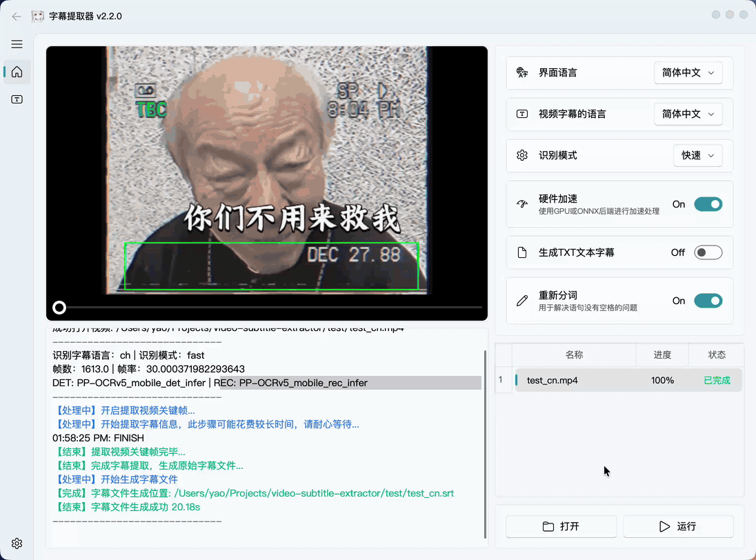Open the hamburger menu in the sidebar

17,44
